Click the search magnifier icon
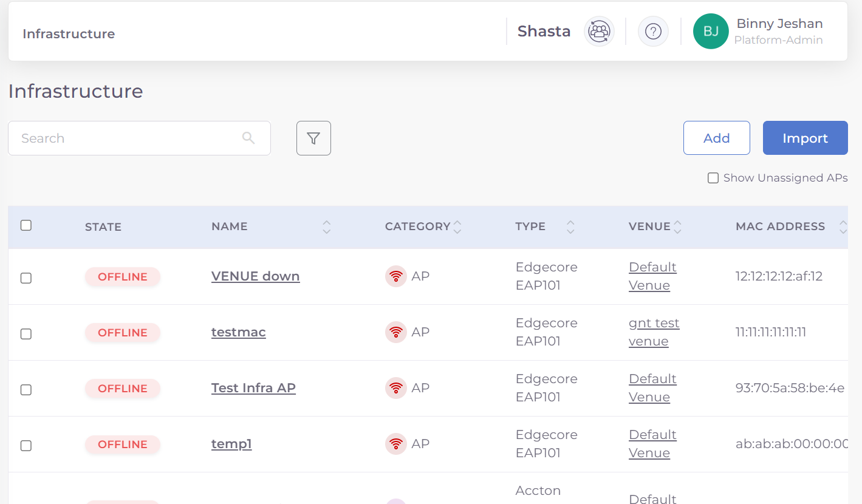The image size is (862, 504). click(x=248, y=138)
